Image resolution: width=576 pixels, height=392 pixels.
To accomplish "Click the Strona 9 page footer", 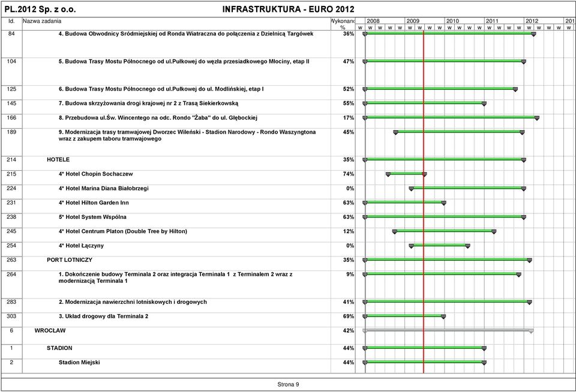I will 288,384.
